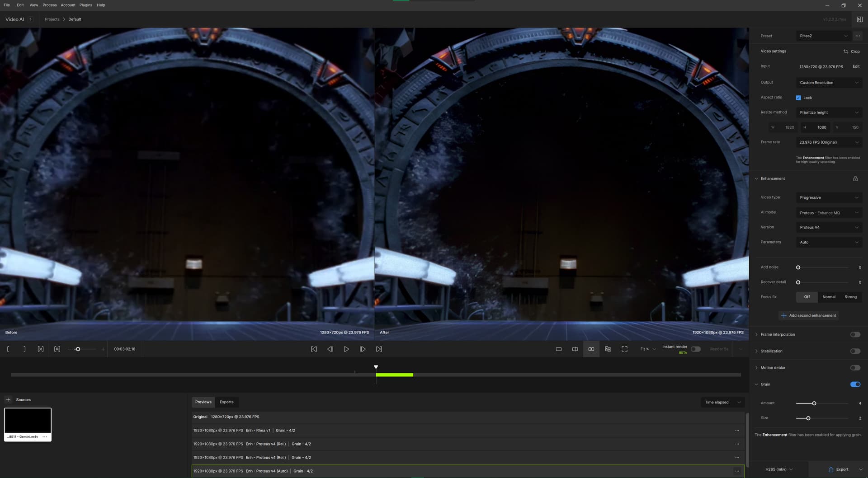Enter fullscreen preview mode
The width and height of the screenshot is (868, 478).
point(624,349)
